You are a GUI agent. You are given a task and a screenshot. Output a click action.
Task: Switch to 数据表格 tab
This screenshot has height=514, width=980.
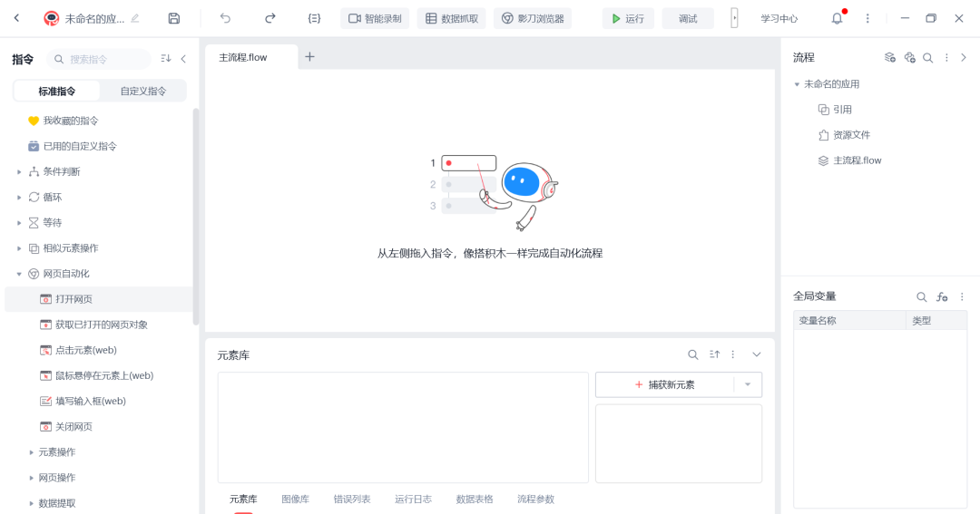tap(475, 499)
